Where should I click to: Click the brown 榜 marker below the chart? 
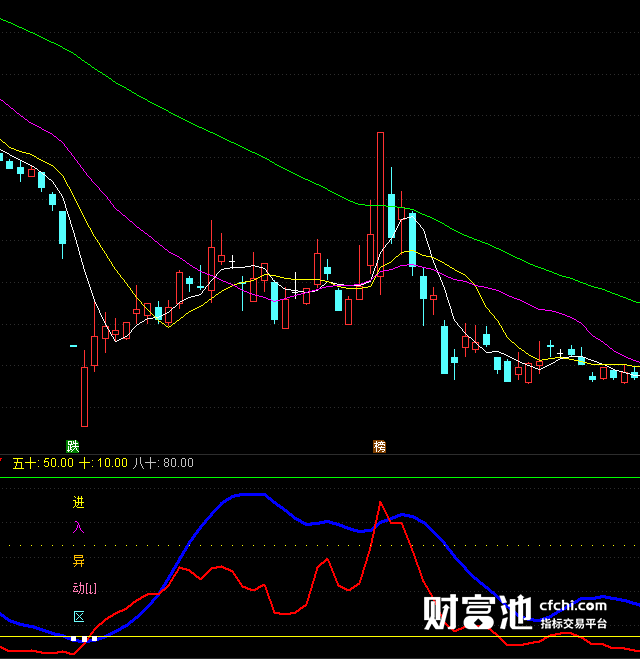pyautogui.click(x=379, y=446)
